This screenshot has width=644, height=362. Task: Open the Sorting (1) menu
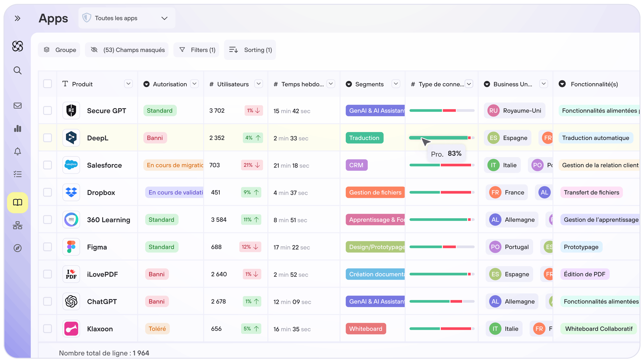coord(250,50)
